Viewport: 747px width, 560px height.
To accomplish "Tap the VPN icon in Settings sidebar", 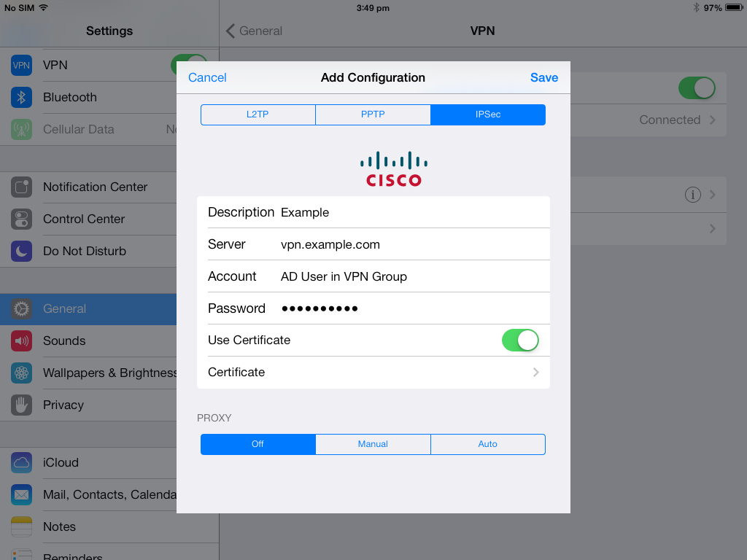I will coord(21,65).
